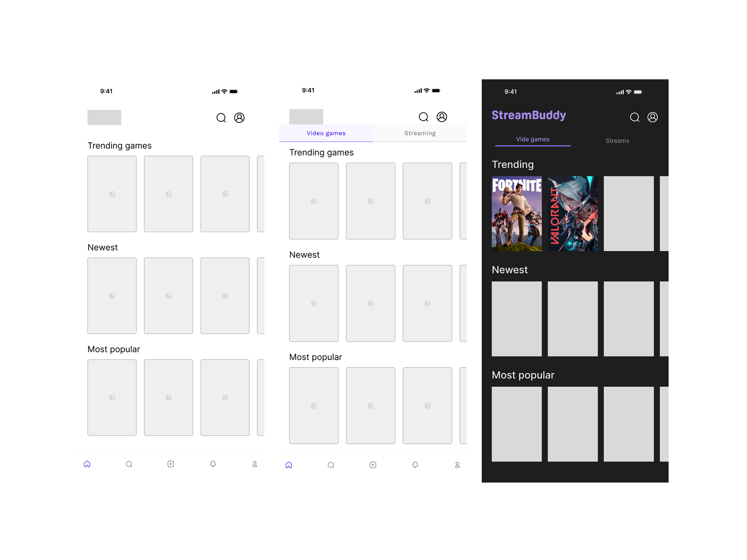Screen dimensions: 747x560
Task: Open second Most popular card in middle wireframe
Action: [371, 406]
